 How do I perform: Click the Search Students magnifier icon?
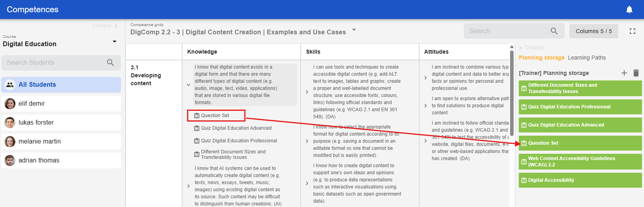[x=110, y=63]
